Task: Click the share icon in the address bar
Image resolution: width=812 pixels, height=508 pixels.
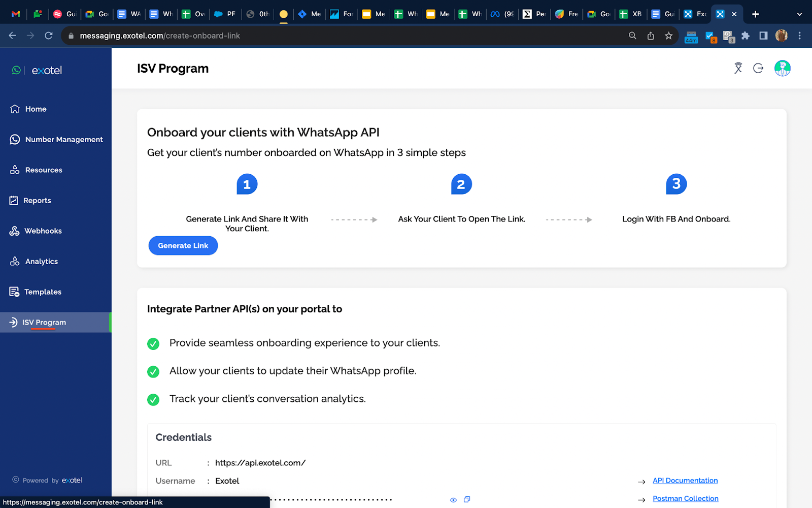Action: coord(651,36)
